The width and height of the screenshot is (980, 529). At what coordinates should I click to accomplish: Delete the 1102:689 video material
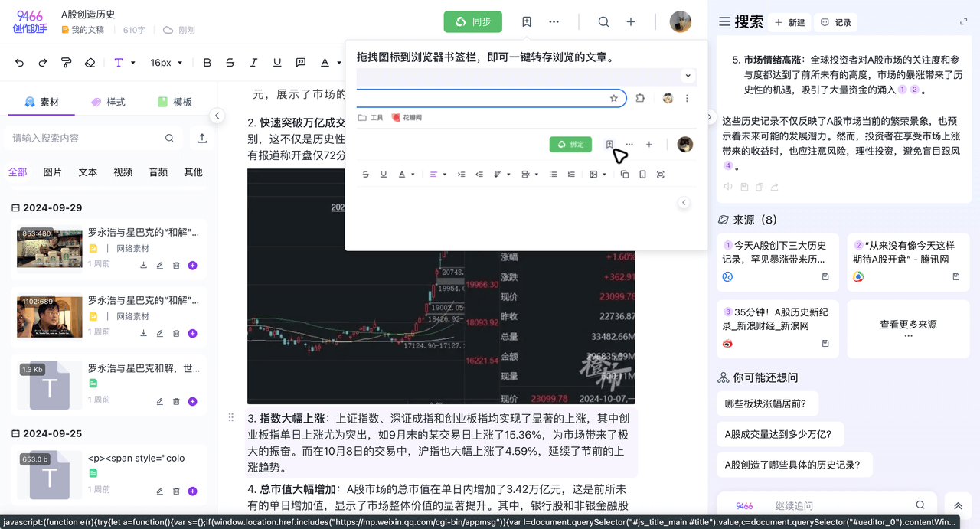[x=176, y=334]
